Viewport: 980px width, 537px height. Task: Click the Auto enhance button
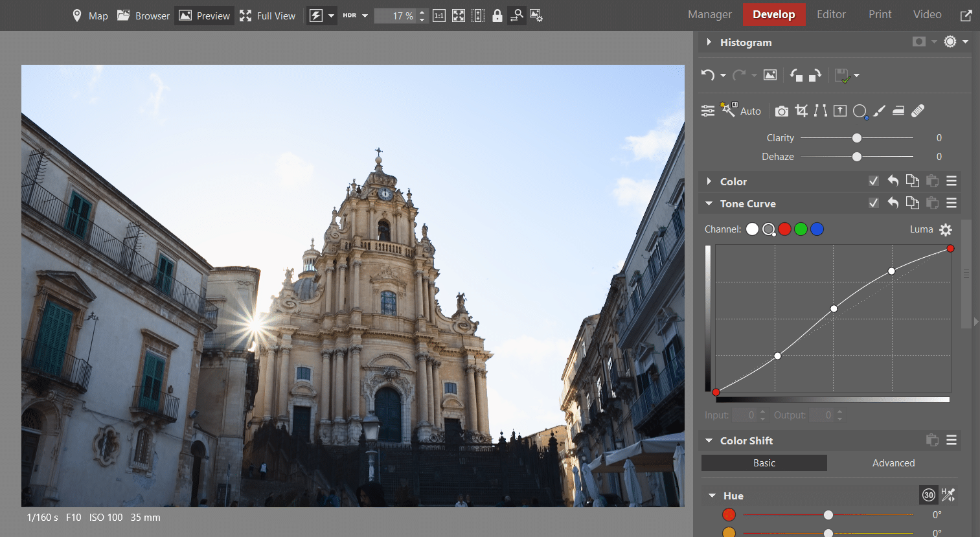751,111
